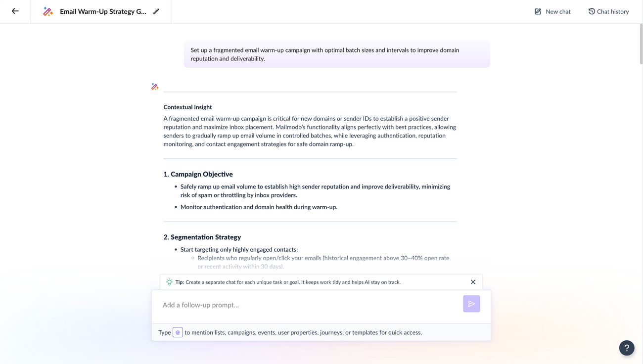643x364 pixels.
Task: Click the lightbulb icon in the tip banner
Action: [x=169, y=281]
